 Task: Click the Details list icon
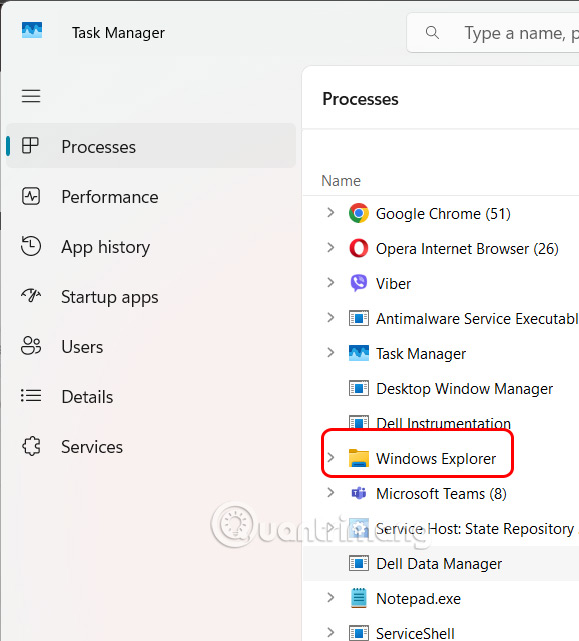click(x=31, y=396)
